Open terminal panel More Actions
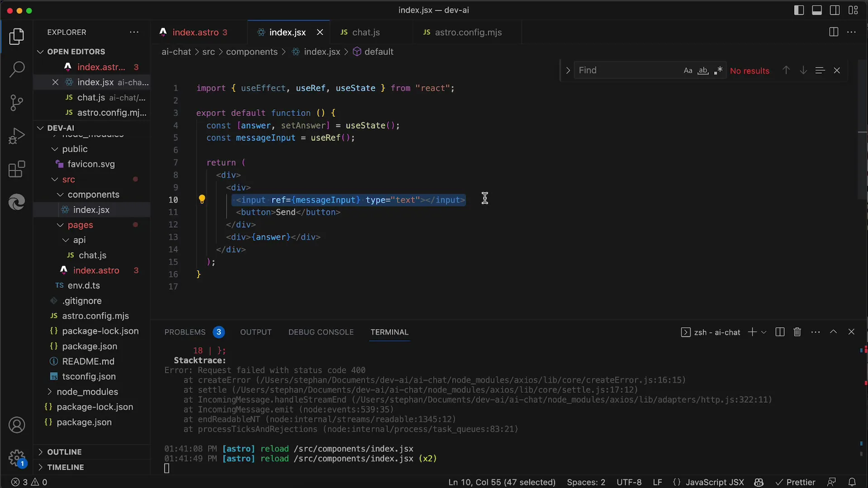Screen dimensions: 868x488 tap(816, 332)
